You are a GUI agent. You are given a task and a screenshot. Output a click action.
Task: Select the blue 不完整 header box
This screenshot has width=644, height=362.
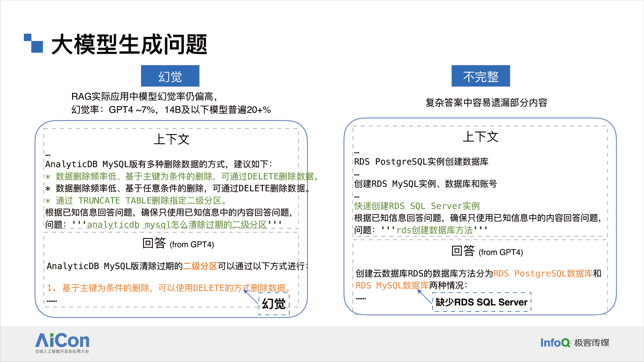point(481,76)
